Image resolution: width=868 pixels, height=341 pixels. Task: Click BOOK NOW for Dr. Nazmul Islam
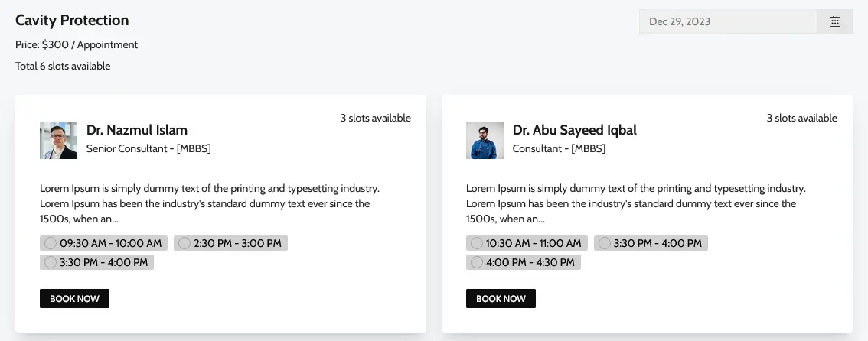coord(75,298)
